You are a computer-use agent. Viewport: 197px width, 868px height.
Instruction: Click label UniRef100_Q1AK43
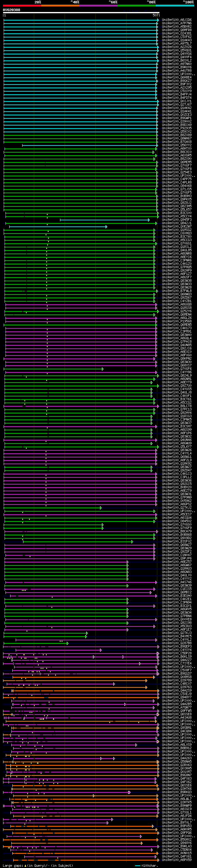click(x=177, y=40)
